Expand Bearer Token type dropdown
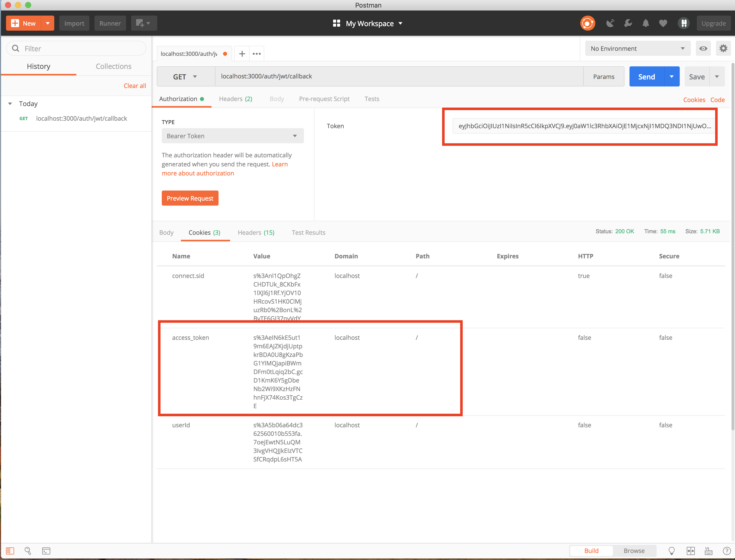This screenshot has width=735, height=560. 232,136
